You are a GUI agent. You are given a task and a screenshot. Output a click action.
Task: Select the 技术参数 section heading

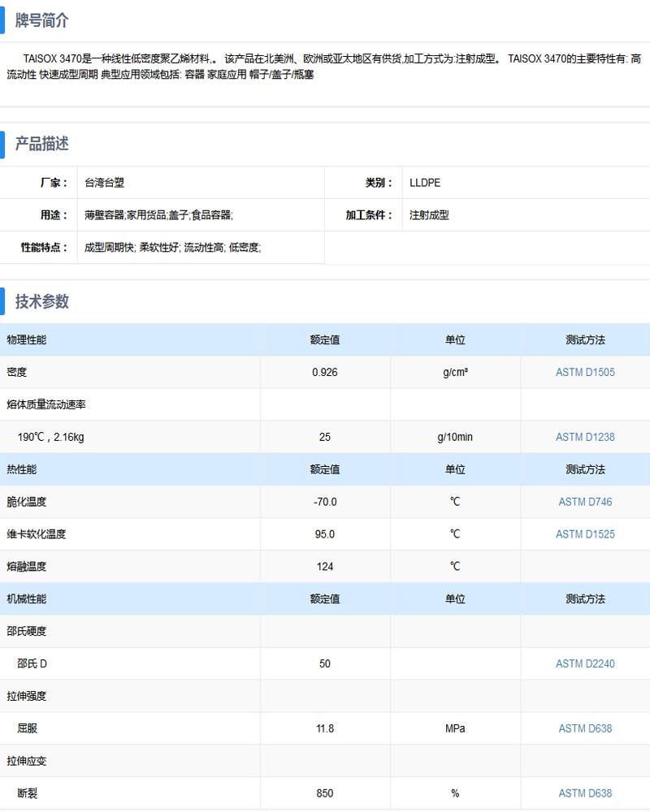coord(41,301)
